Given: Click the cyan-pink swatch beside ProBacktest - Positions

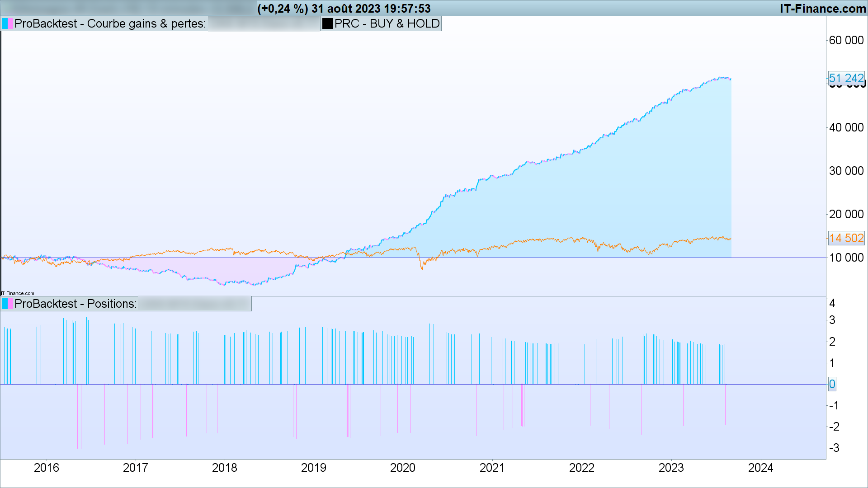Looking at the screenshot, I should pyautogui.click(x=8, y=304).
